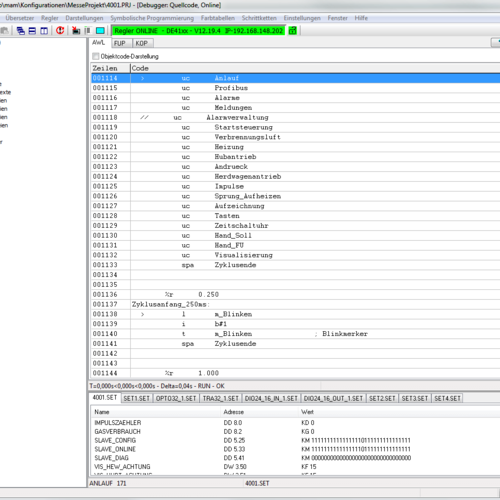
Task: Switch to the AWL view tab
Action: pyautogui.click(x=99, y=43)
